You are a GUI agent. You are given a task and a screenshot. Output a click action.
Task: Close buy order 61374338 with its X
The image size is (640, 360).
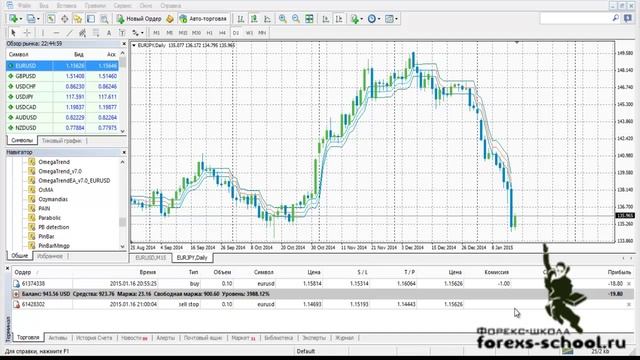click(x=629, y=283)
